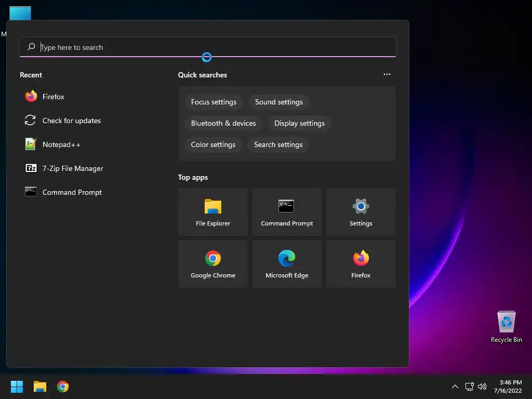Click the 'Check for updates' text label
Screen dimensions: 532x399
[72, 121]
